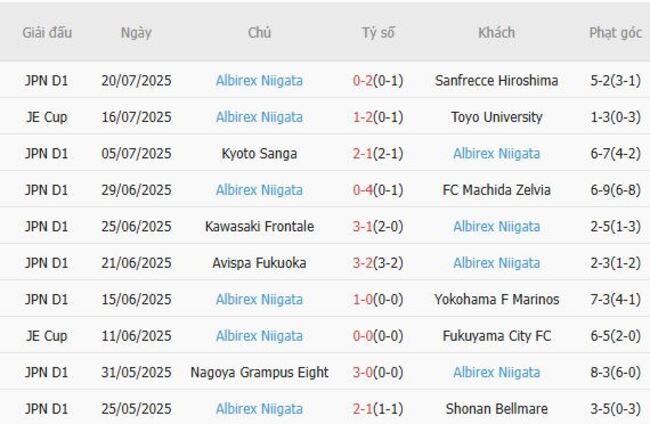Open Kawasaki Frontale team page
Viewport: 650px width, 424px height.
pos(259,226)
